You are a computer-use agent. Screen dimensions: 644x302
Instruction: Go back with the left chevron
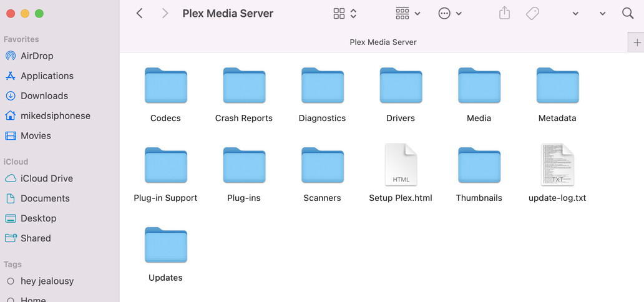(140, 14)
